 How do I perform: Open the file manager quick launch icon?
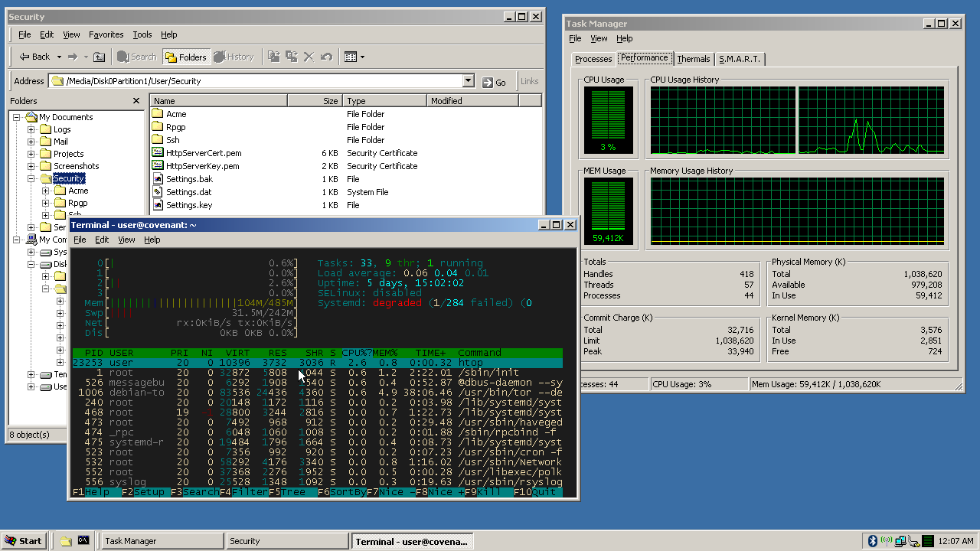coord(66,541)
